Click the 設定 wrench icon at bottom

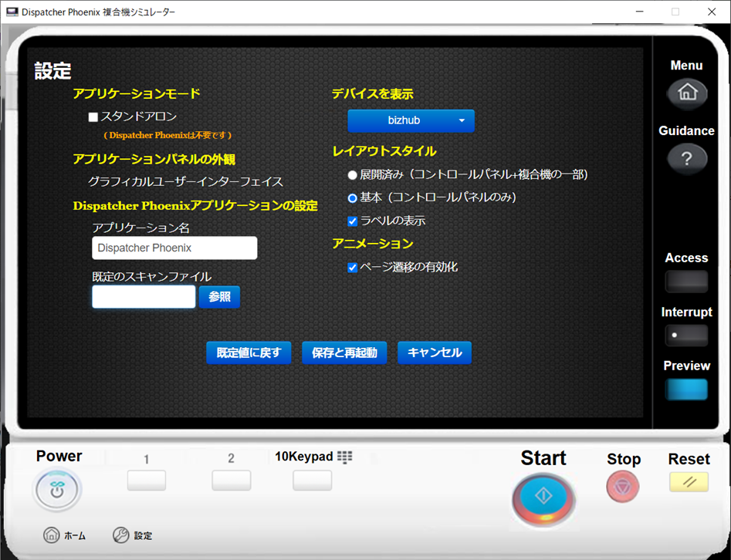pos(120,535)
